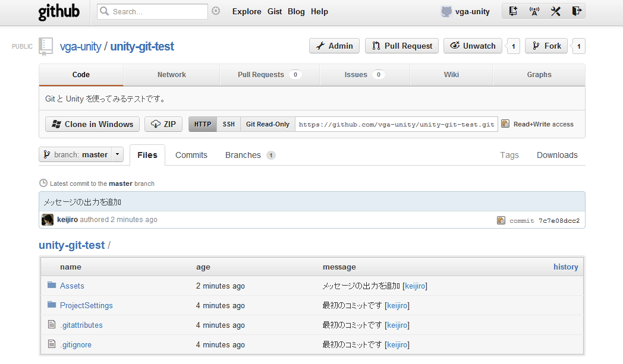Click keijiro author name in latest commit
The width and height of the screenshot is (623, 364).
click(68, 220)
